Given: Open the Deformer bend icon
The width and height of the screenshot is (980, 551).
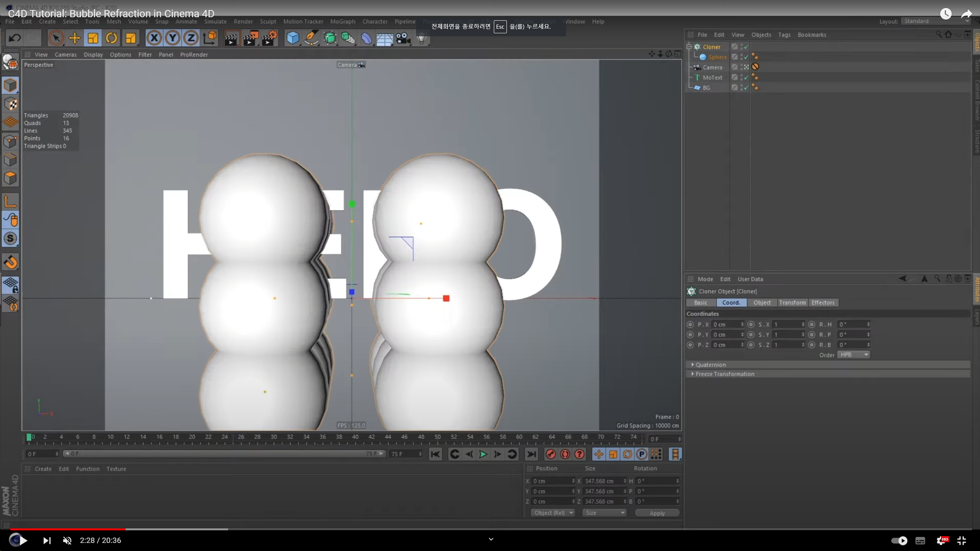Looking at the screenshot, I should (366, 38).
